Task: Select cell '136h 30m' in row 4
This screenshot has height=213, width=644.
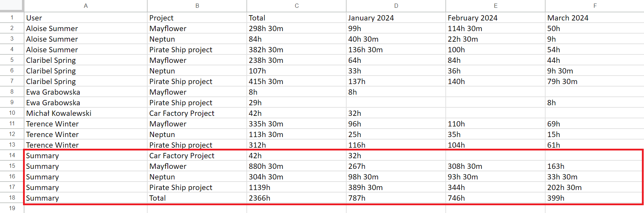Action: coord(396,49)
